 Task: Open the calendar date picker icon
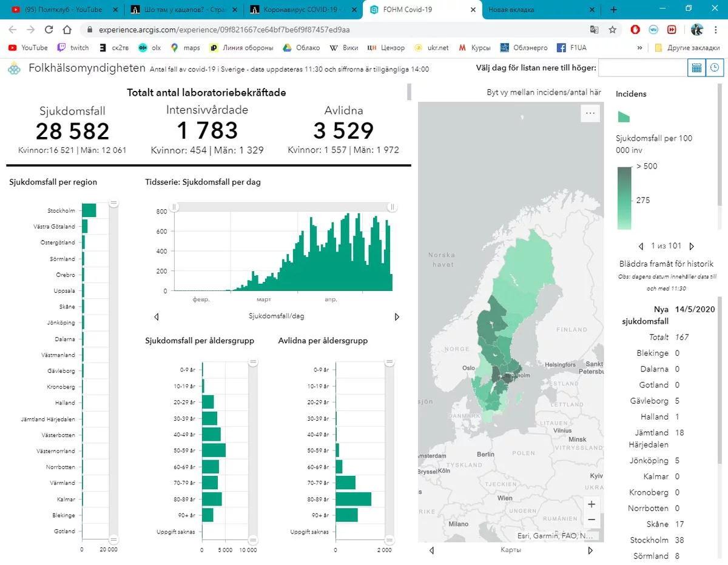point(696,68)
